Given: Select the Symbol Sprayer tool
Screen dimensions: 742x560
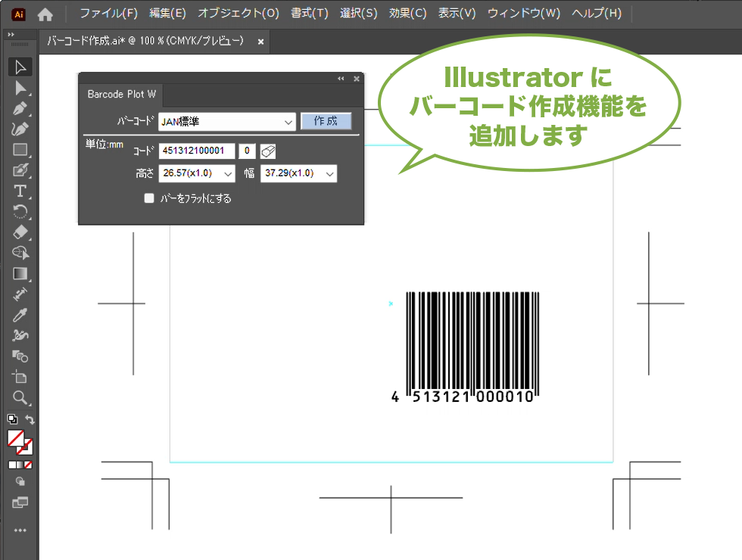Looking at the screenshot, I should point(20,335).
